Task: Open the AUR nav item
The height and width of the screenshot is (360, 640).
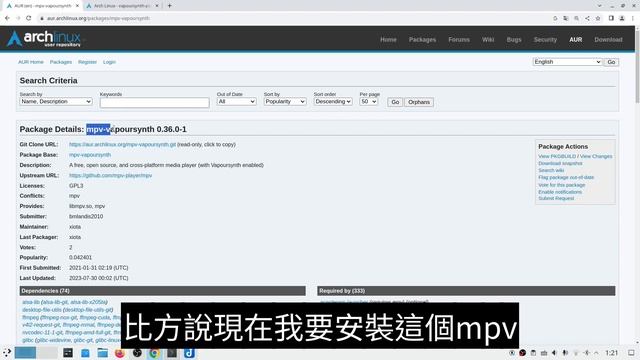Action: pyautogui.click(x=576, y=40)
